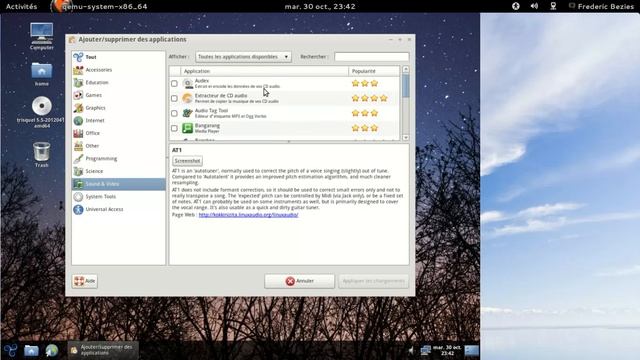
Task: Open the Science category icon
Action: click(x=78, y=171)
